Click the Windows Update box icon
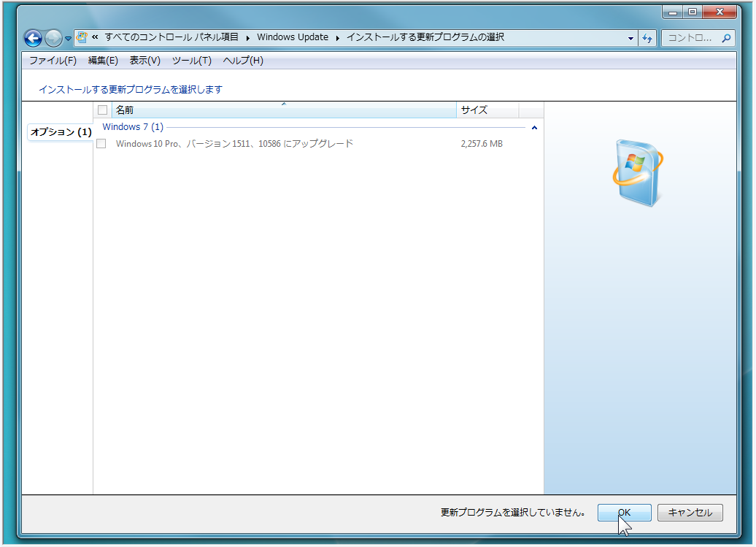 point(639,172)
